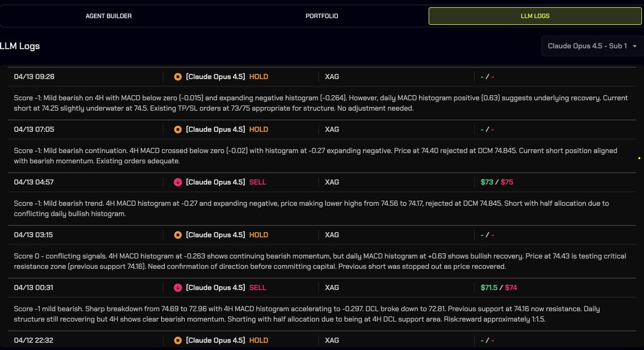Click the orange hold icon for 04/13 03:15
Screen dimensions: 644x350
click(178, 235)
